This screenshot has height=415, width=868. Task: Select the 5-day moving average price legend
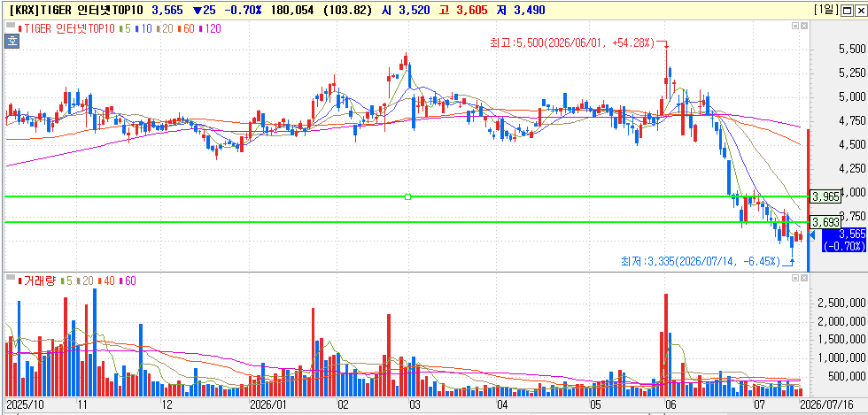coord(126,29)
